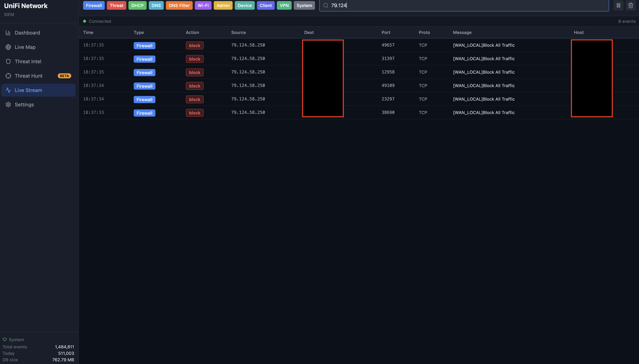Click the Live Map globe icon

[x=8, y=47]
